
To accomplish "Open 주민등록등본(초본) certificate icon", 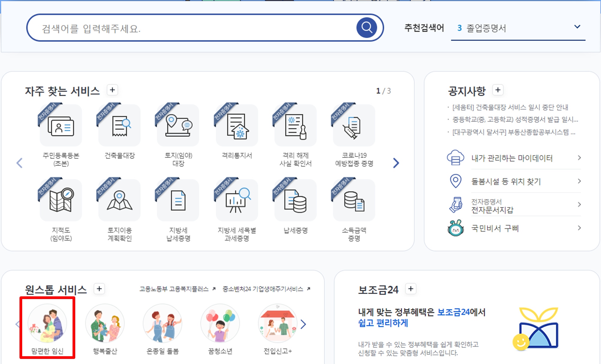I will tap(61, 126).
